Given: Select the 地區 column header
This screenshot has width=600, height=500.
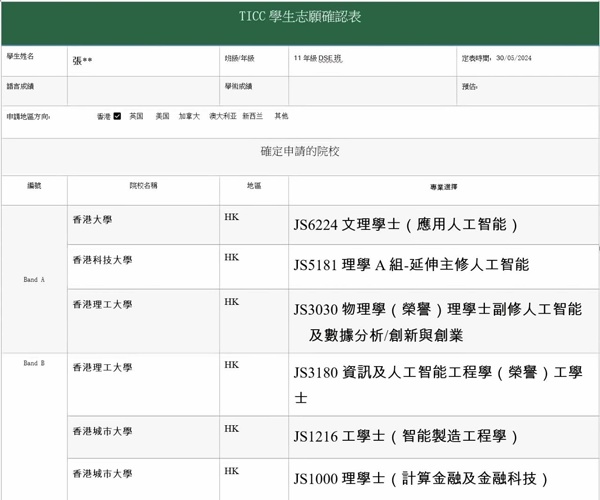Looking at the screenshot, I should click(254, 186).
